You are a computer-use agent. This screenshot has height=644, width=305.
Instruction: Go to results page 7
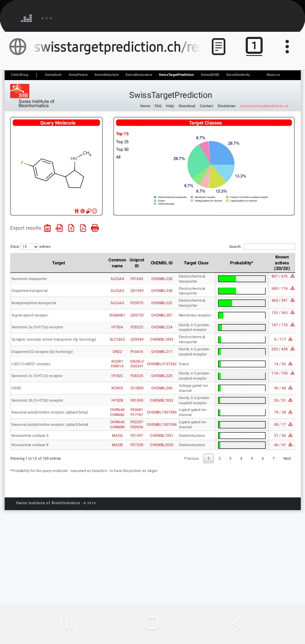273,458
